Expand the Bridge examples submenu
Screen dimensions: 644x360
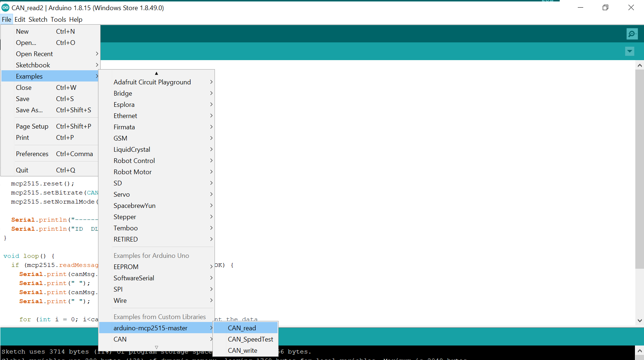[x=157, y=93]
